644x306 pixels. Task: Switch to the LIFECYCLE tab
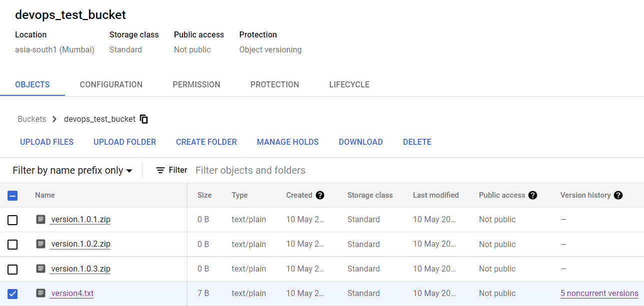pyautogui.click(x=348, y=84)
